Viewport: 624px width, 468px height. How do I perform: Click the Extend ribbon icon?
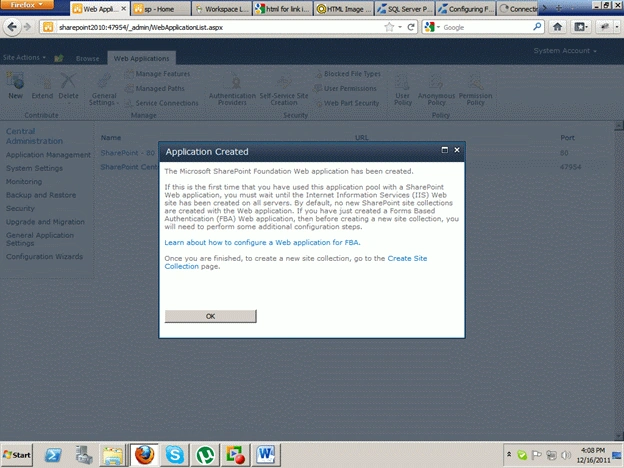click(x=42, y=85)
